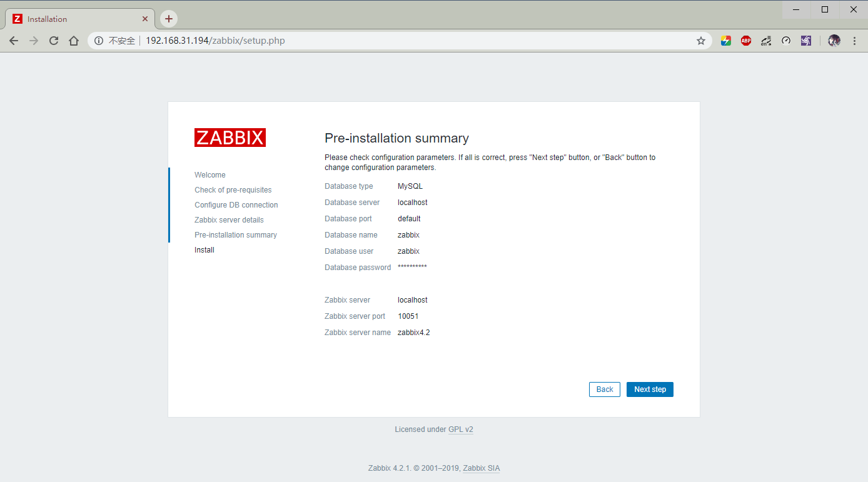Open Chrome three-dot menu
Image resolution: width=868 pixels, height=482 pixels.
[x=854, y=41]
